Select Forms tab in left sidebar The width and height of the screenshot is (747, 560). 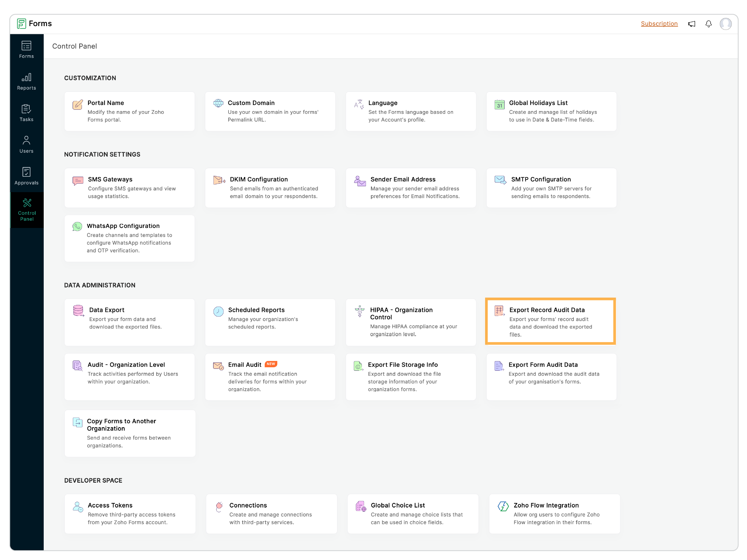pyautogui.click(x=26, y=50)
